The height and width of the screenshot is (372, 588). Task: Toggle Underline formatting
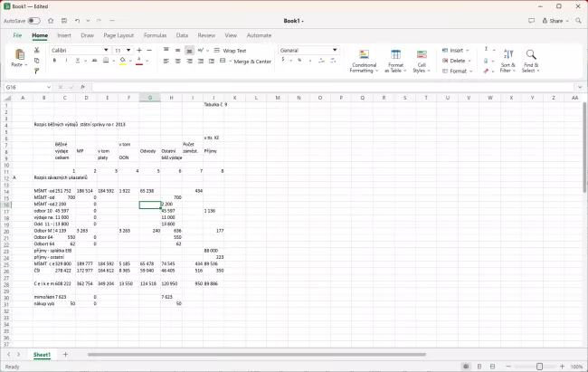point(78,61)
